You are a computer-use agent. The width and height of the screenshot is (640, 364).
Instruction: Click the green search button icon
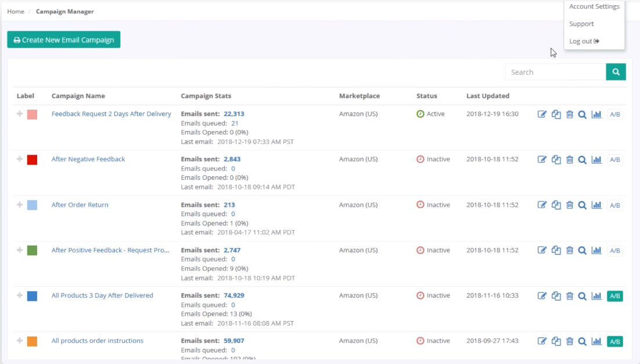coord(616,72)
